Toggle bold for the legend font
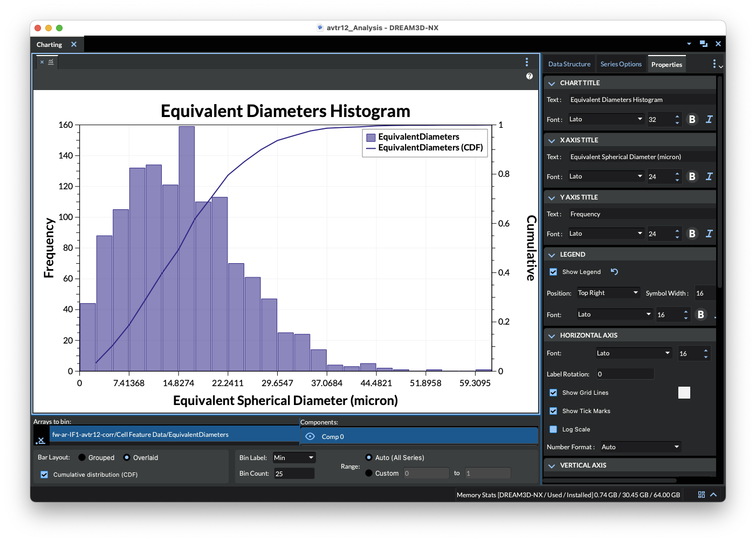Viewport: 756px width, 542px height. (701, 314)
